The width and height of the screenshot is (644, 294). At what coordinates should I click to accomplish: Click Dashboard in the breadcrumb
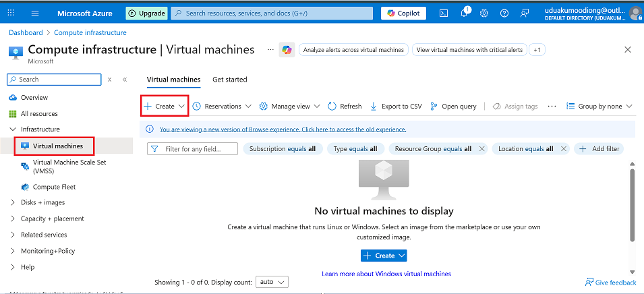(26, 32)
